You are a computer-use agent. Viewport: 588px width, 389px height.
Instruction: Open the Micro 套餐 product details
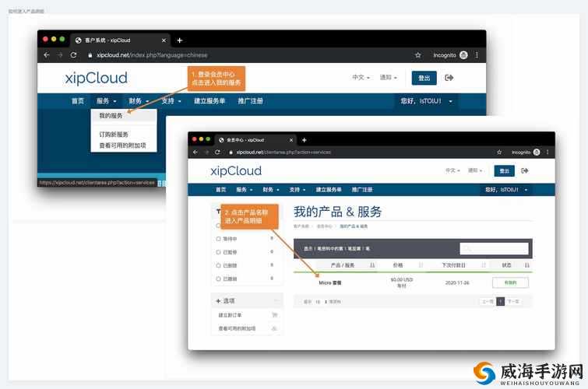330,283
